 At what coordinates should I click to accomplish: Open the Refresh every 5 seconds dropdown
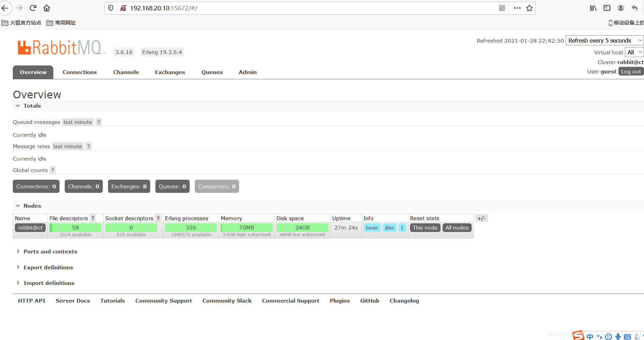(x=605, y=41)
